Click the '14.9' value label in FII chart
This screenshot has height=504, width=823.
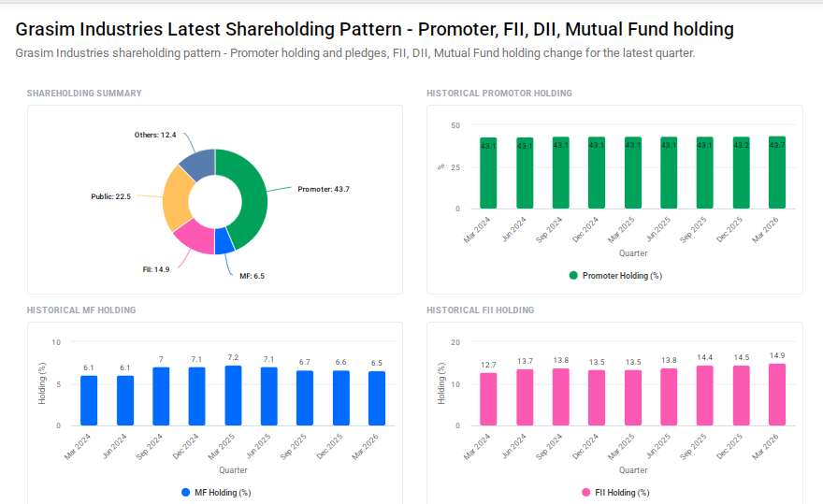pos(777,355)
